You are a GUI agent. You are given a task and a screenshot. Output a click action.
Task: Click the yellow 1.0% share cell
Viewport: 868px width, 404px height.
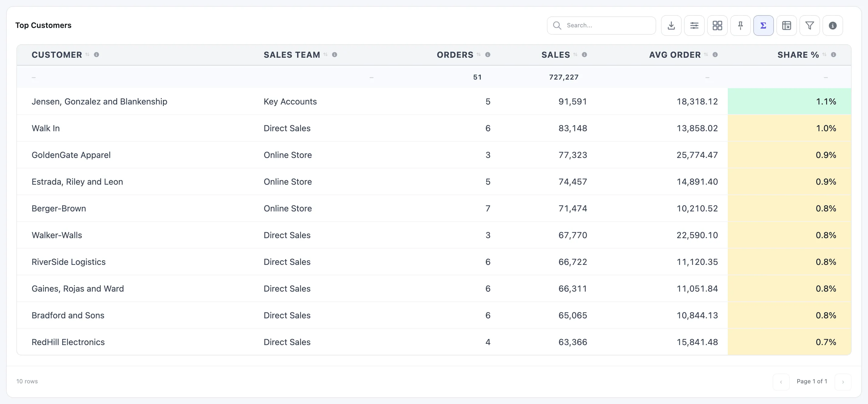point(789,128)
